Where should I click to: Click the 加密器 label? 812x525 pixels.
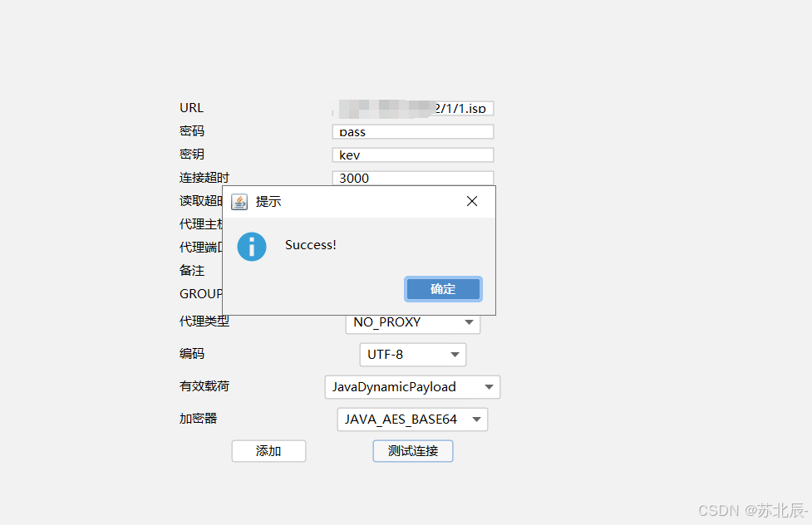198,419
